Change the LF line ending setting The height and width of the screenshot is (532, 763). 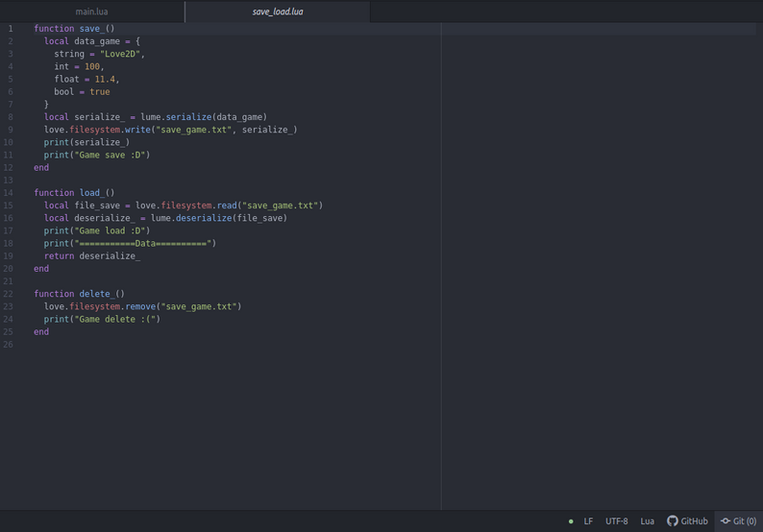588,520
